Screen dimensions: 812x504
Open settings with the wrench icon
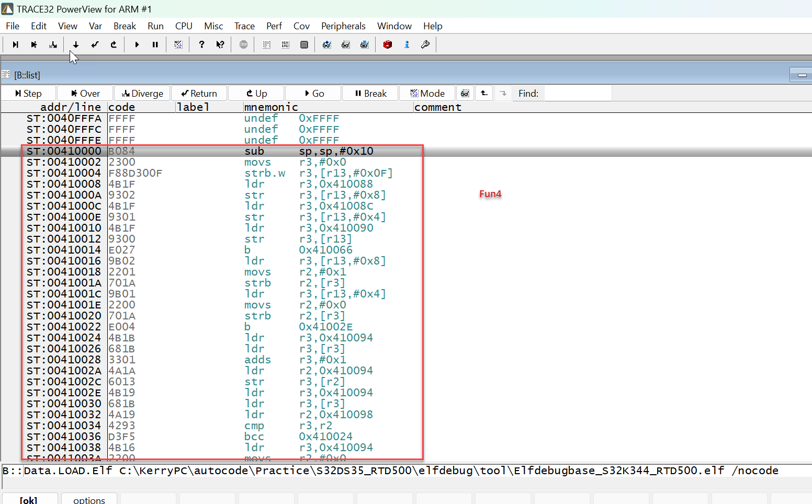425,44
